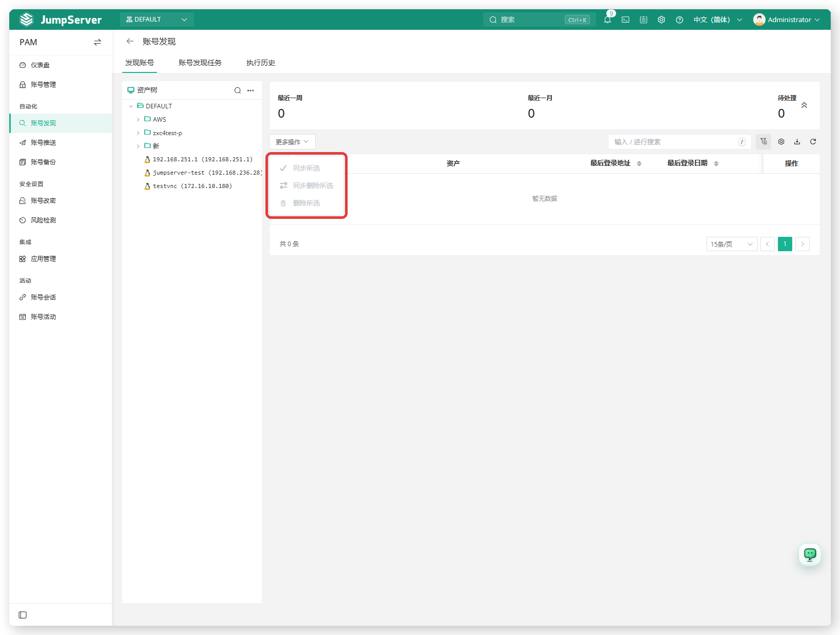Go to page 1
The height and width of the screenshot is (635, 840).
(785, 244)
